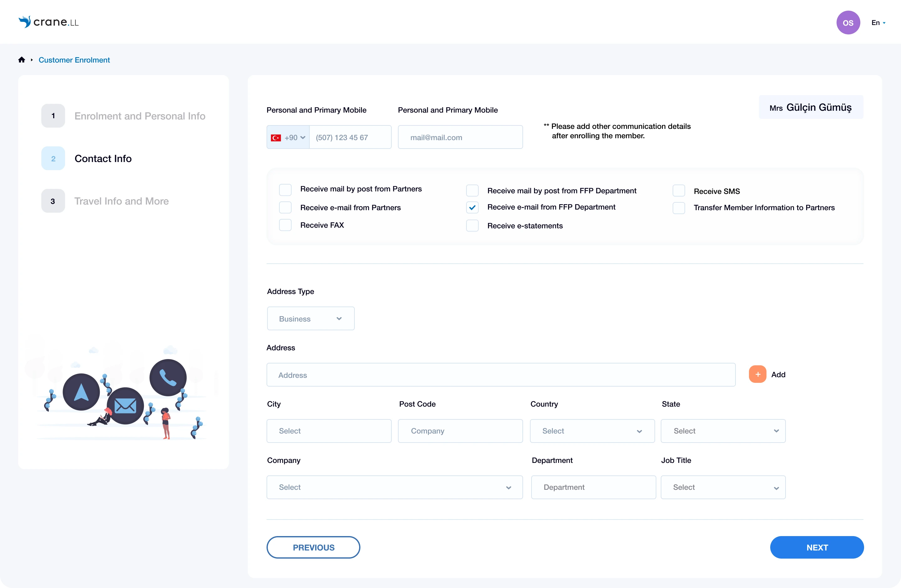Click the home breadcrumb icon

22,60
